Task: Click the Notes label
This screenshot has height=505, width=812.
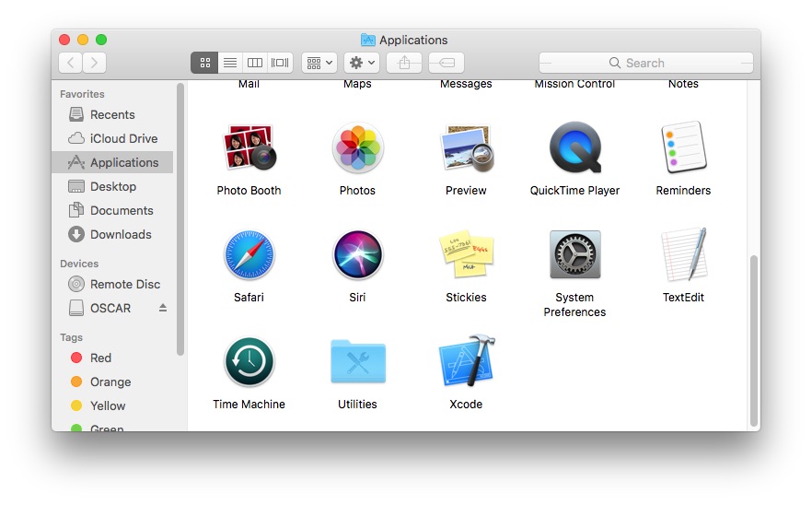Action: (683, 84)
